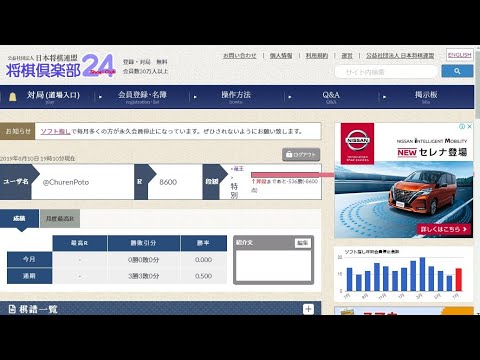Expand 棋譜一覧 with the plus icon

point(308,309)
